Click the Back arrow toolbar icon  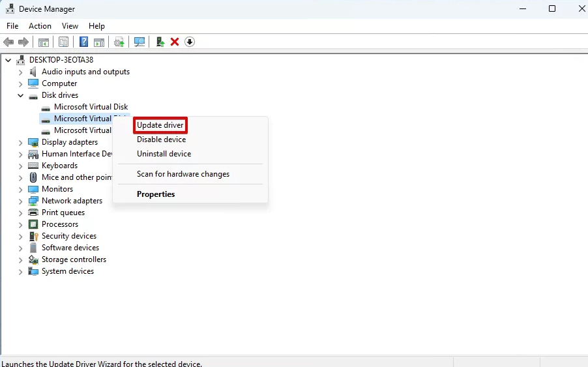tap(8, 42)
